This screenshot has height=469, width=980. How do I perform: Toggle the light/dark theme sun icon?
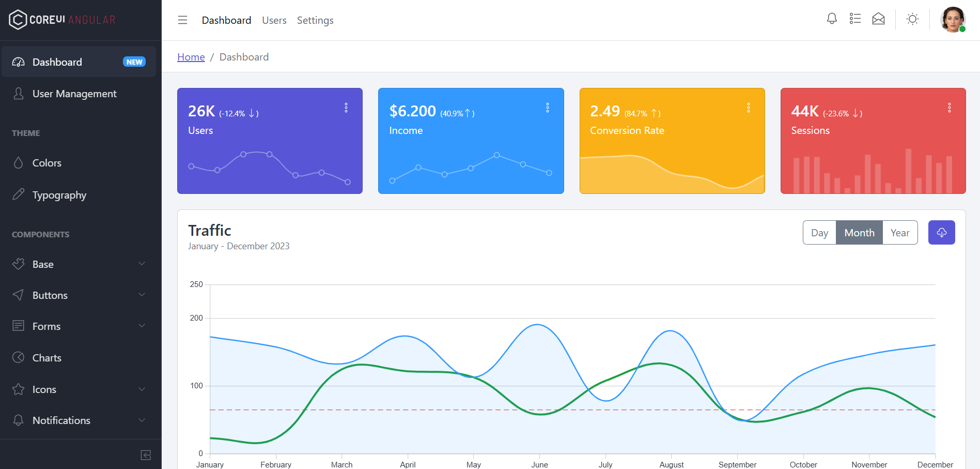tap(912, 19)
